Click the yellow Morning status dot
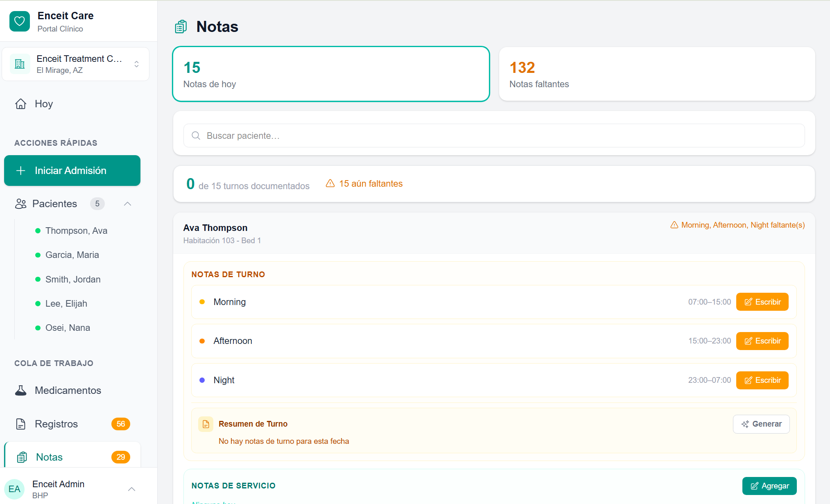This screenshot has height=504, width=830. pyautogui.click(x=202, y=302)
